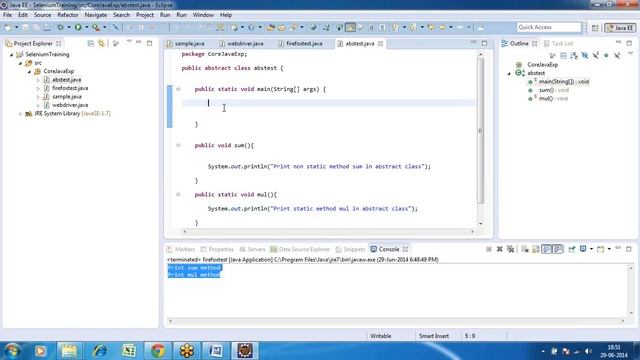This screenshot has width=640, height=360.
Task: Click Open Perspective icon beside Java EE
Action: coord(595,28)
